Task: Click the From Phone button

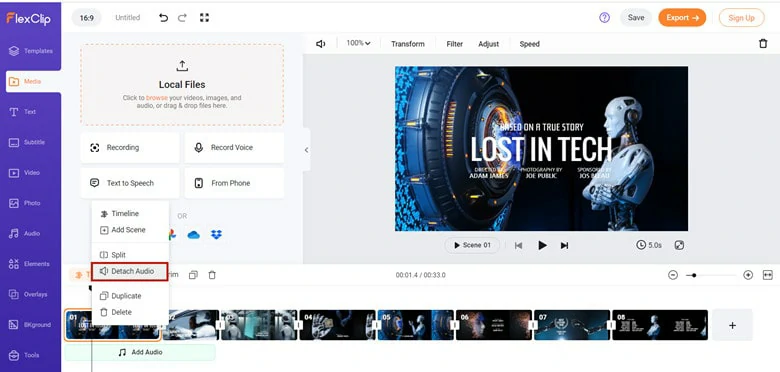Action: tap(234, 183)
